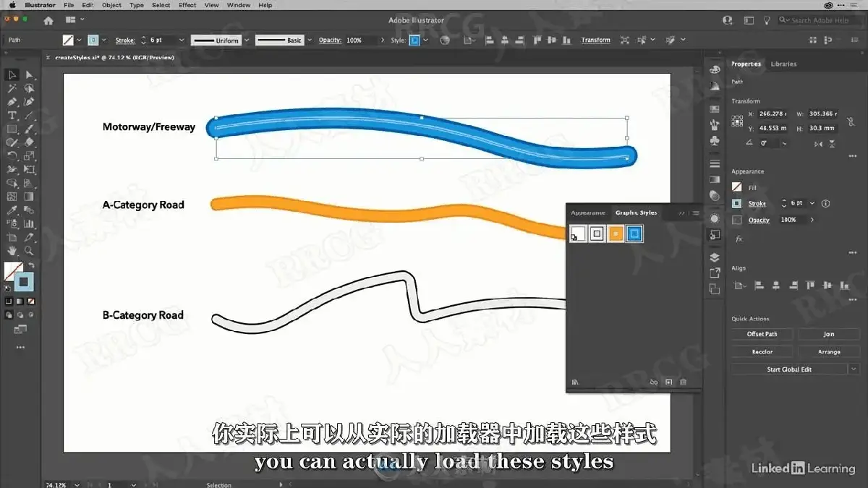Open the File menu
Screen dimensions: 868x488
[x=69, y=5]
